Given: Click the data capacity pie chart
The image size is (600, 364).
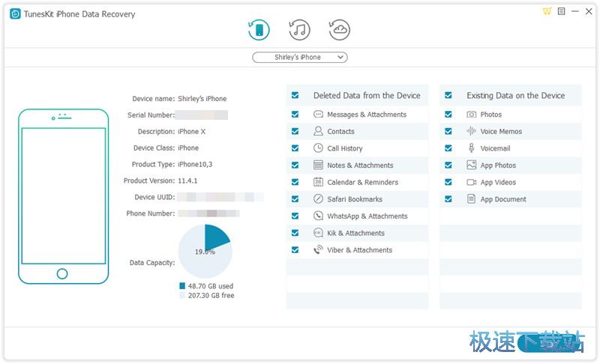Looking at the screenshot, I should [205, 251].
